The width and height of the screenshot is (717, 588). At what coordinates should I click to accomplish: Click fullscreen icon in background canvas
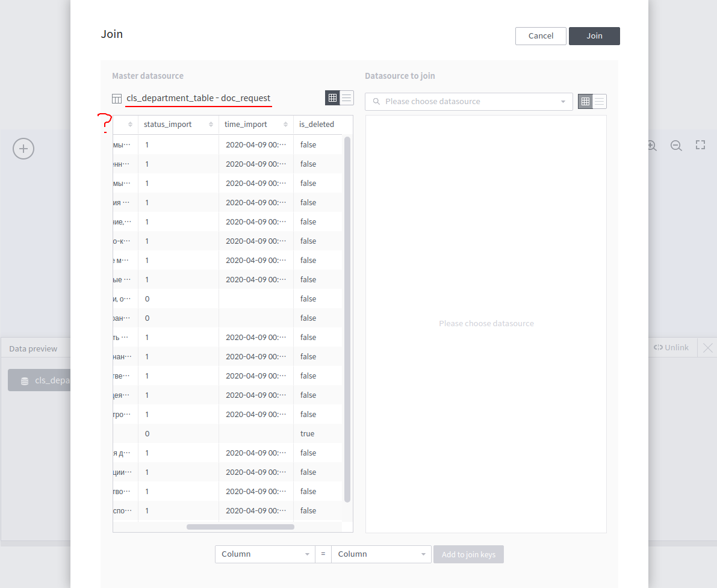point(700,145)
